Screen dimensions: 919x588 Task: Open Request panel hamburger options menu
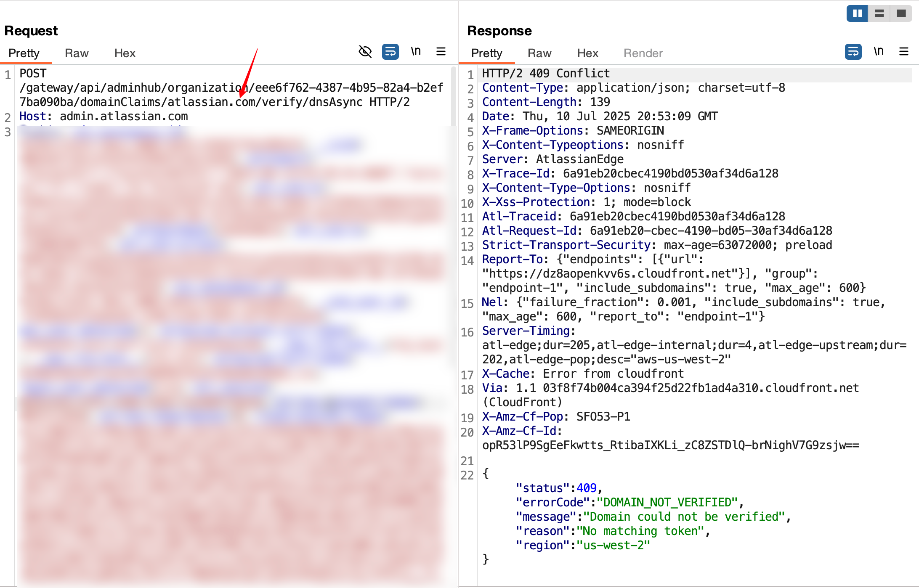coord(441,52)
